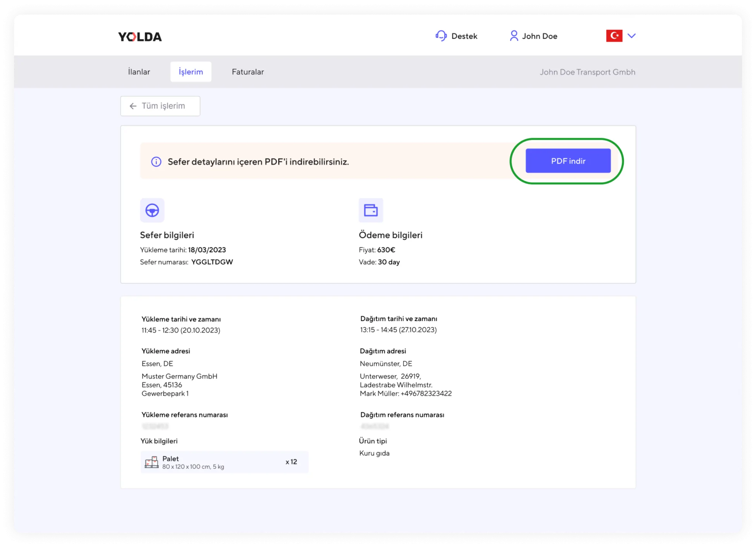
Task: Click the Turkish flag icon
Action: pos(614,36)
